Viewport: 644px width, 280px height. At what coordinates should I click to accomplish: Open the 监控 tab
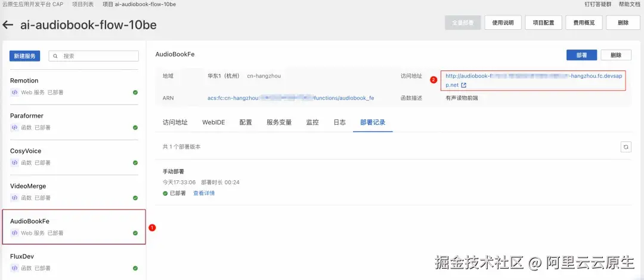pos(312,122)
